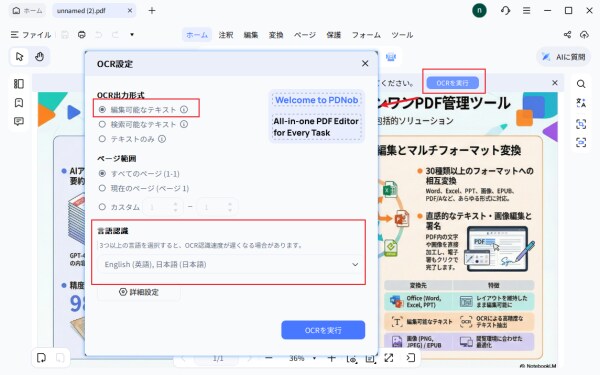This screenshot has width=600, height=375.
Task: Open the comments panel icon in left sidebar
Action: (19, 122)
